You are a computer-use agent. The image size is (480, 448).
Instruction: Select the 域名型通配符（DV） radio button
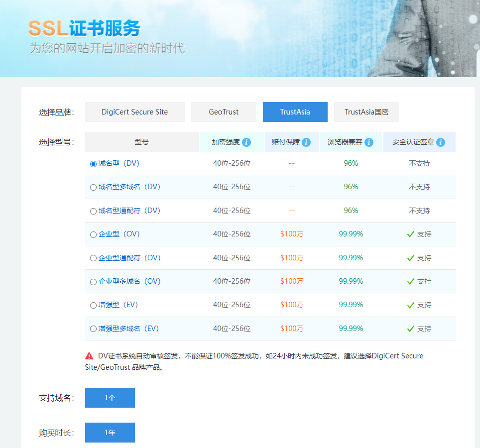(93, 211)
